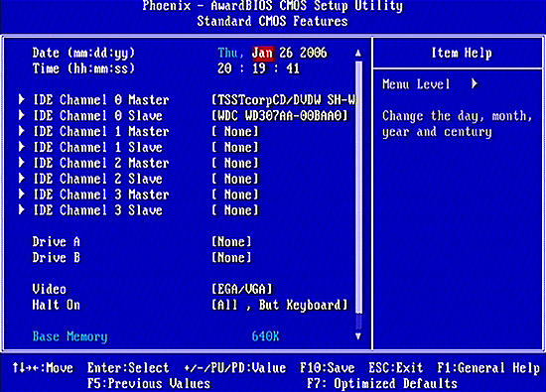Change Halt On All, But Keyboard setting

[x=280, y=305]
